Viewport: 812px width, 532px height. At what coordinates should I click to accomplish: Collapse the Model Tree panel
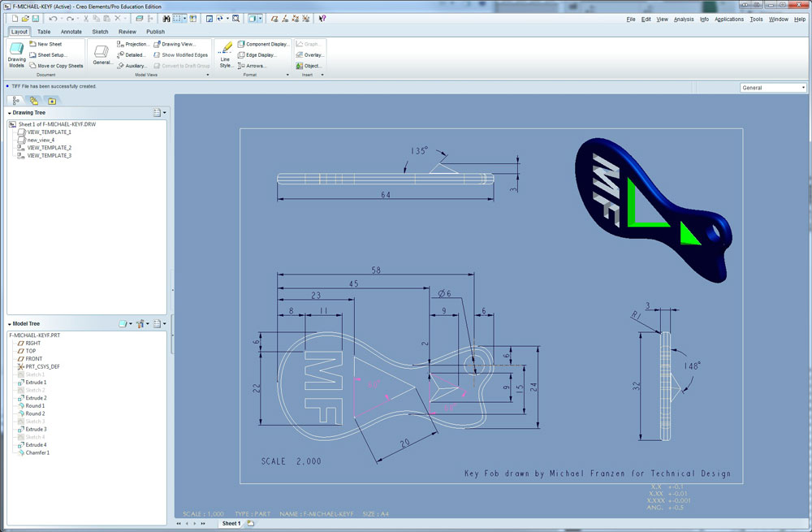point(9,324)
